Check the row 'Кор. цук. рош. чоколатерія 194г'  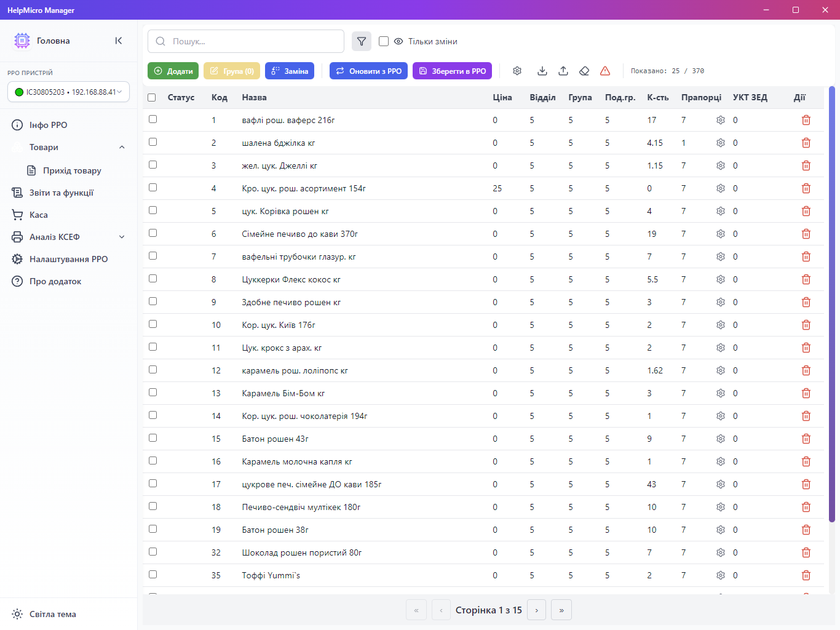pos(153,415)
